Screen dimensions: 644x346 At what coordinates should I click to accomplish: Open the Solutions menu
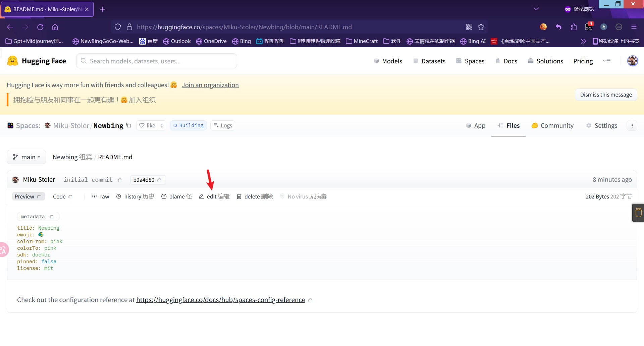point(545,61)
